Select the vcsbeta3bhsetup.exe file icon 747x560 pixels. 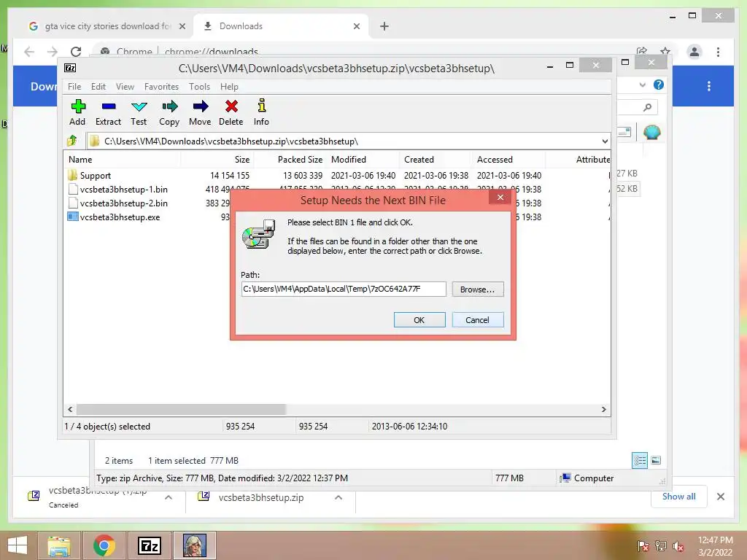(x=72, y=217)
